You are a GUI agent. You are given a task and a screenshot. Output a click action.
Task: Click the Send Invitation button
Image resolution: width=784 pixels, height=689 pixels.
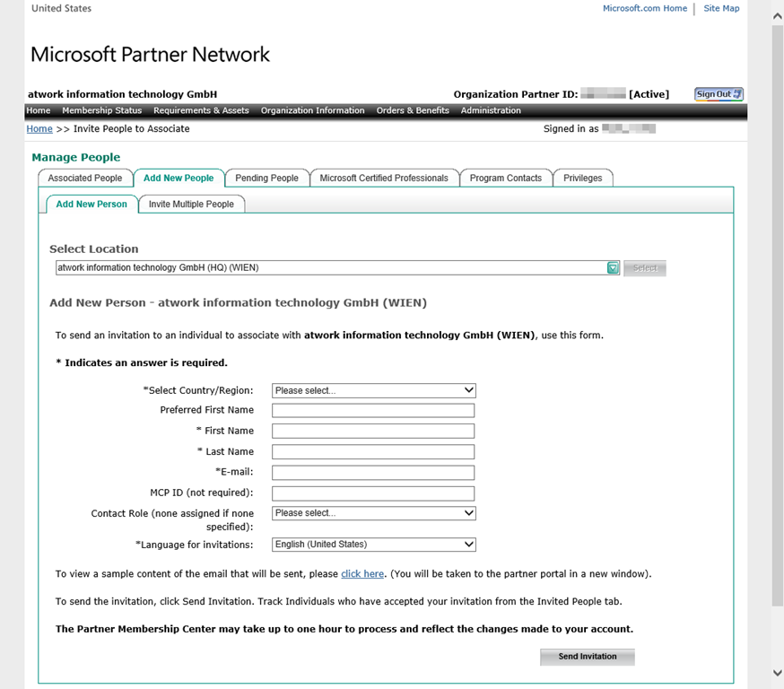pos(587,657)
